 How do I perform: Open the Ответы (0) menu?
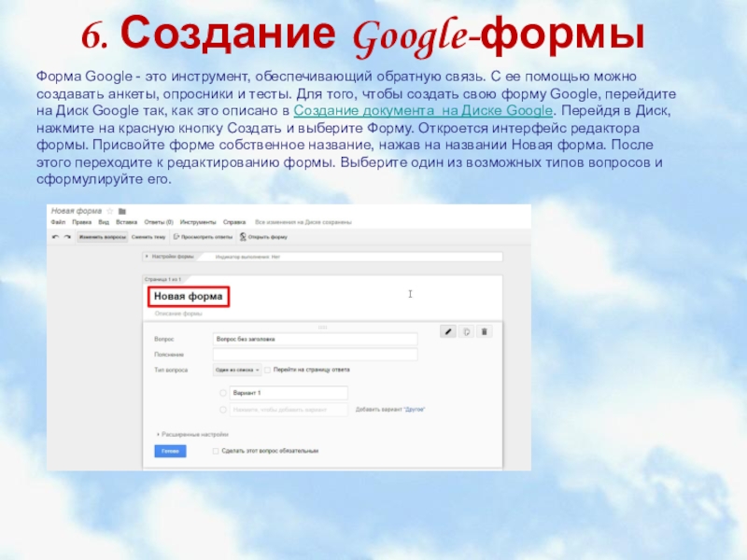(159, 222)
